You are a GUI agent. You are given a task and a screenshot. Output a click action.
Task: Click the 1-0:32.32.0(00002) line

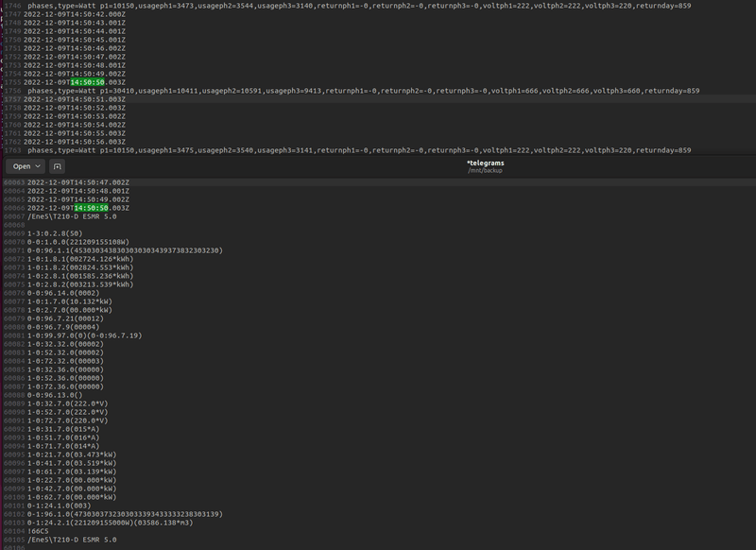tap(65, 345)
